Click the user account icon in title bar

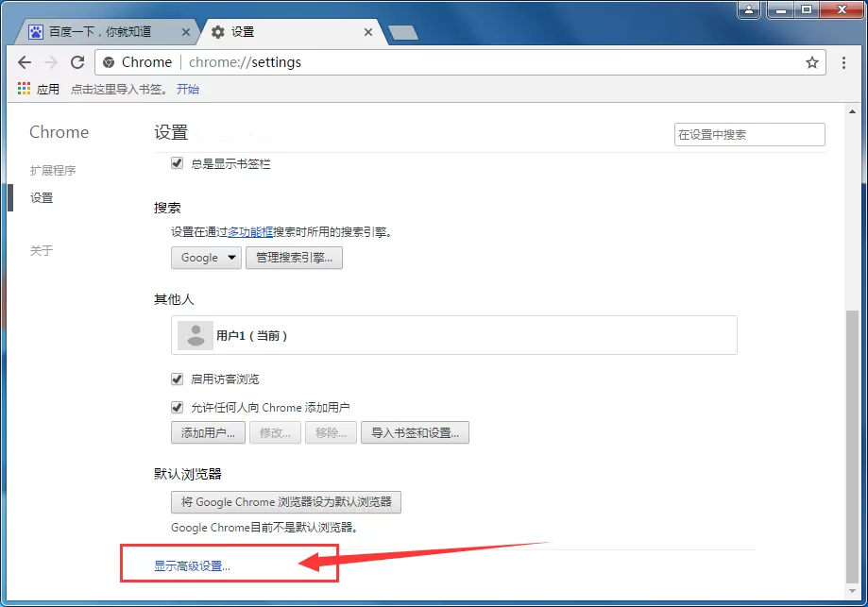749,9
